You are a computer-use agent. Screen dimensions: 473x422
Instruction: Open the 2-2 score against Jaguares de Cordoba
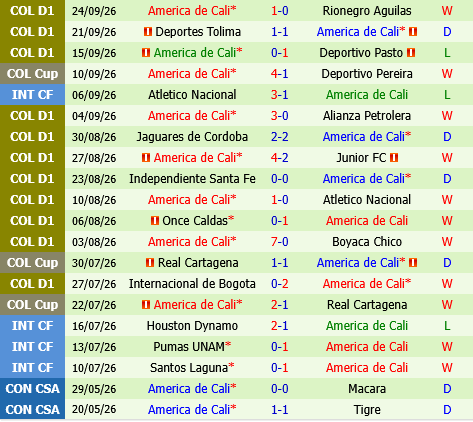coord(279,137)
